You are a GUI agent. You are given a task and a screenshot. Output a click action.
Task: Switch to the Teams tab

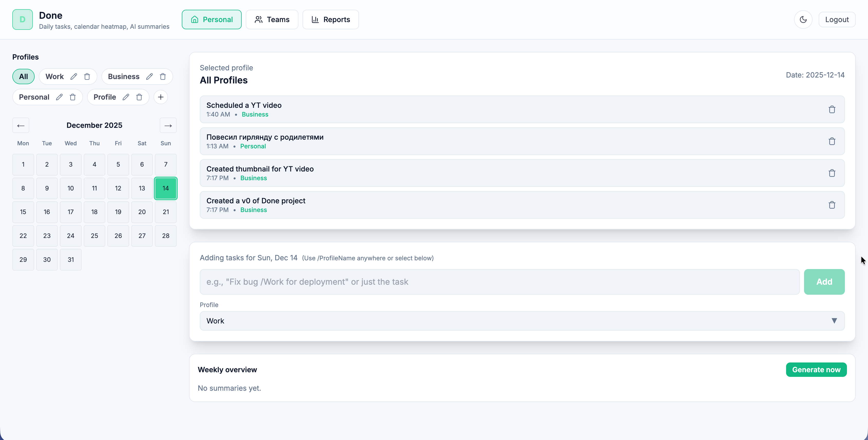272,19
